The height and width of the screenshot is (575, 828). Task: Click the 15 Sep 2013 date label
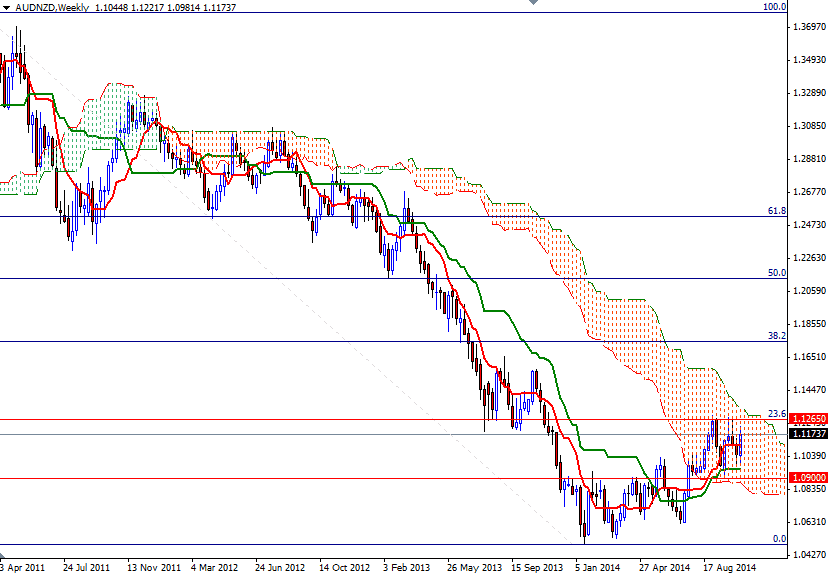coord(538,568)
